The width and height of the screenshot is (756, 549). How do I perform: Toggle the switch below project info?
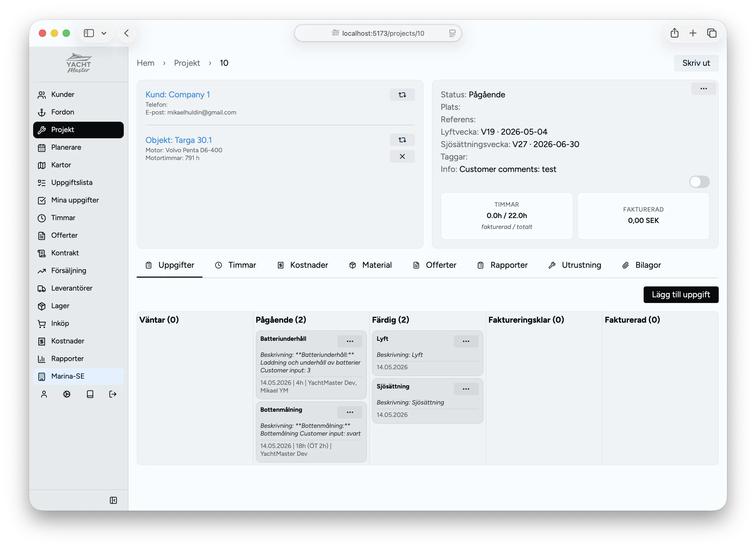[699, 182]
